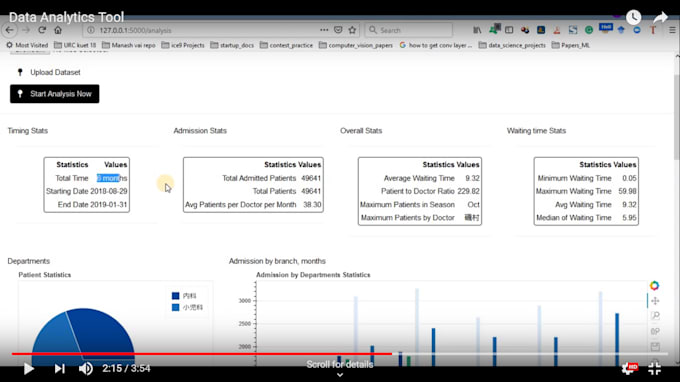Click the browser Search box
This screenshot has height=382, width=680.
(409, 30)
